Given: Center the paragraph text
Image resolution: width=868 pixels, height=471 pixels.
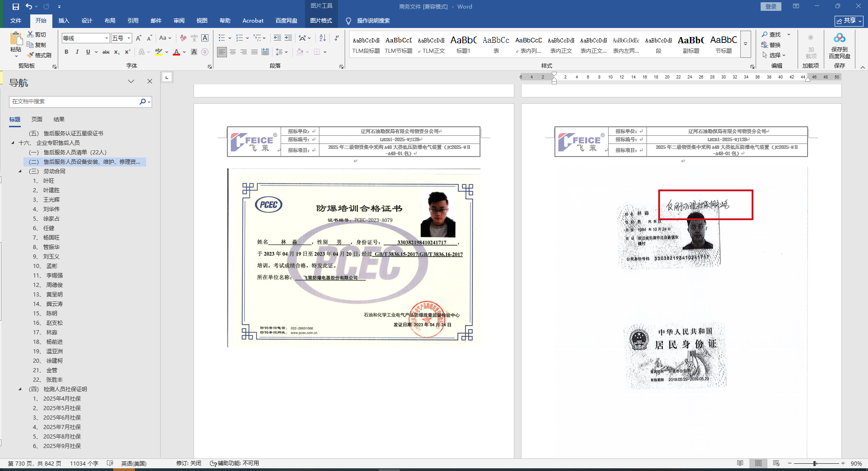Looking at the screenshot, I should tap(233, 52).
